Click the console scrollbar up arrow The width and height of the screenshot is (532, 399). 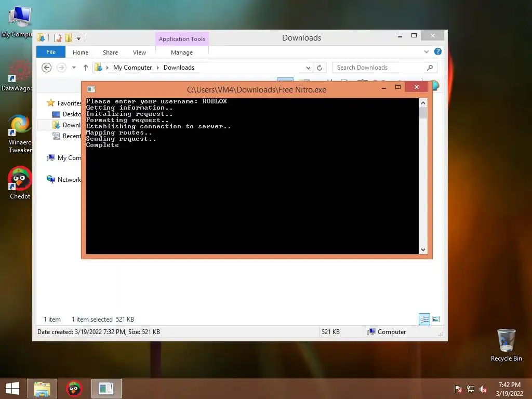(x=423, y=103)
